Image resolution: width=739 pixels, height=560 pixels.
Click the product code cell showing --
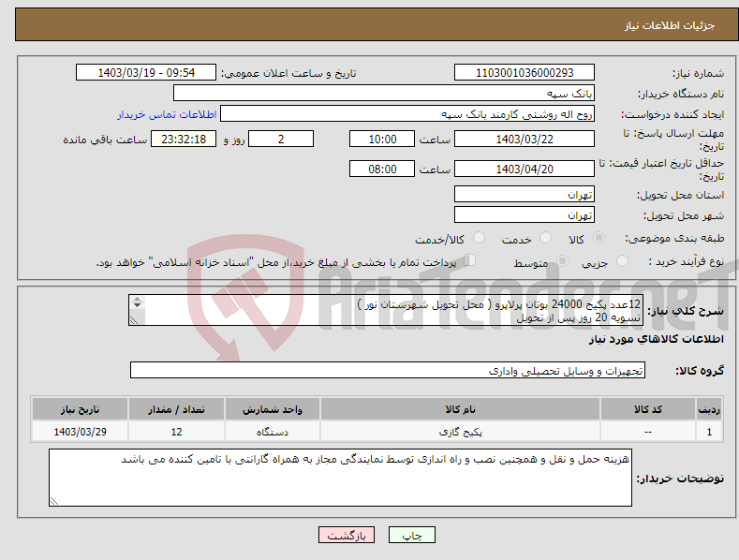(648, 432)
